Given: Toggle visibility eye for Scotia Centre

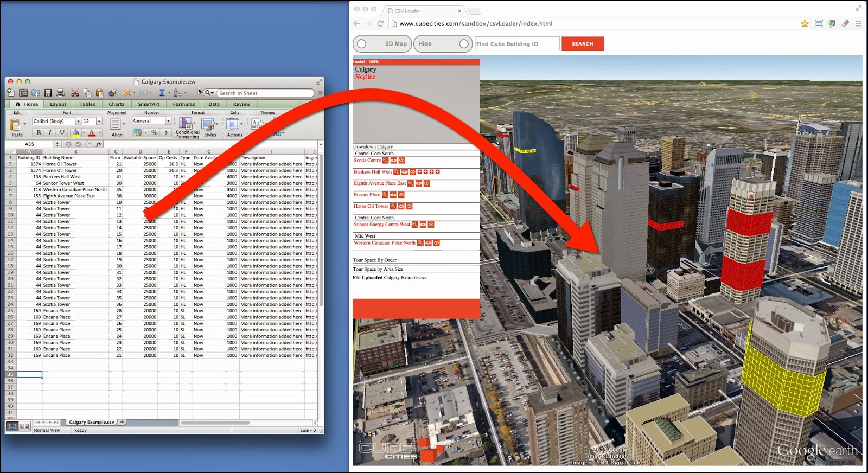Looking at the screenshot, I should pyautogui.click(x=402, y=161).
